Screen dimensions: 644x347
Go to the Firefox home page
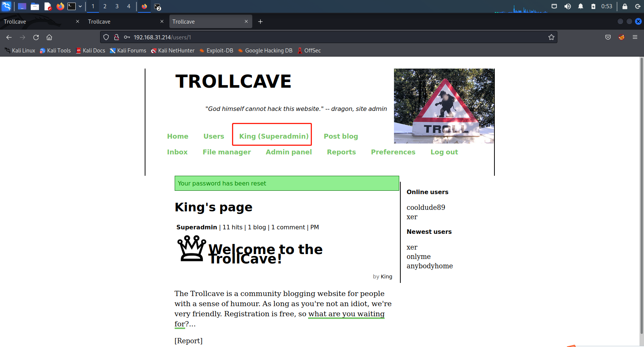pos(49,37)
